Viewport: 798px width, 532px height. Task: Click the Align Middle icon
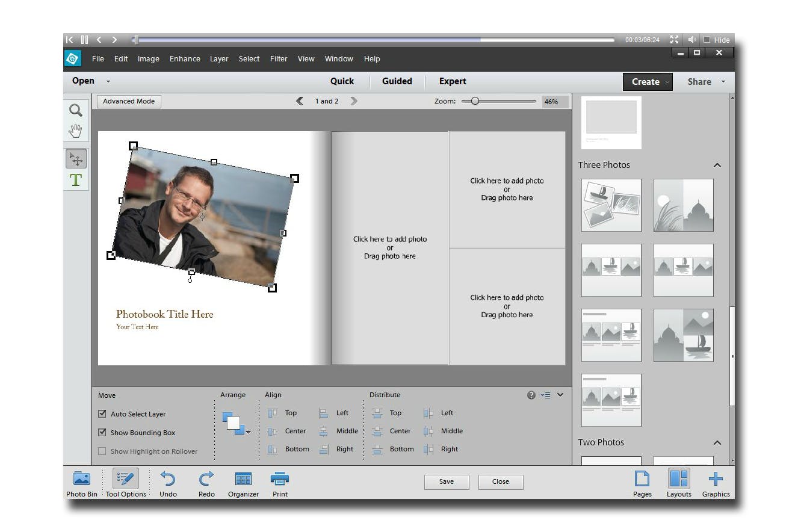324,431
